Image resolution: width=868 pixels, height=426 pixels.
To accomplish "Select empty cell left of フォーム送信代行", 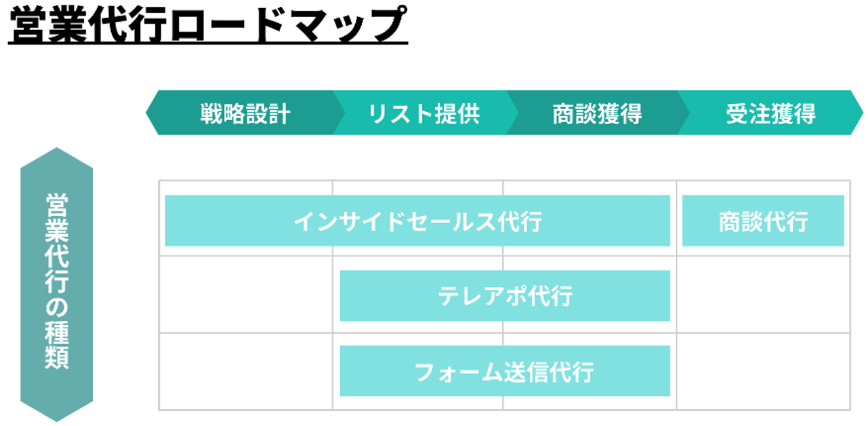I will [246, 371].
